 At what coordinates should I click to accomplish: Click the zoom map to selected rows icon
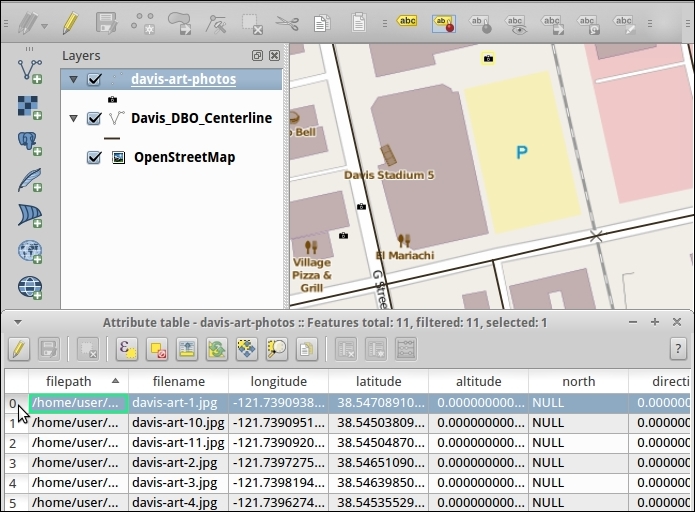[x=276, y=349]
